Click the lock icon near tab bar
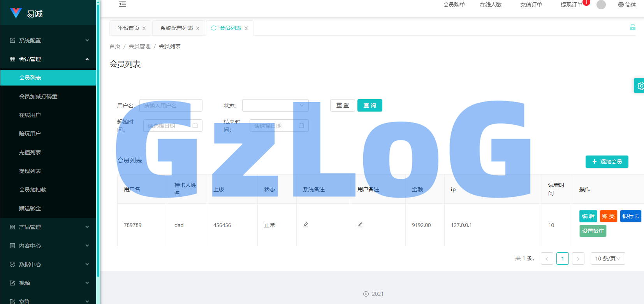This screenshot has width=644, height=304. tap(633, 27)
